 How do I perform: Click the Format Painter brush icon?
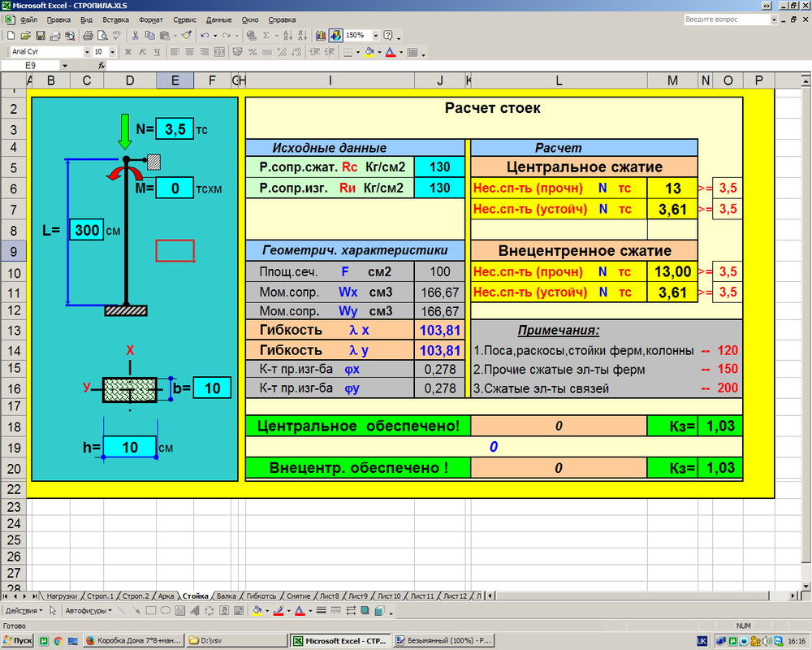186,36
